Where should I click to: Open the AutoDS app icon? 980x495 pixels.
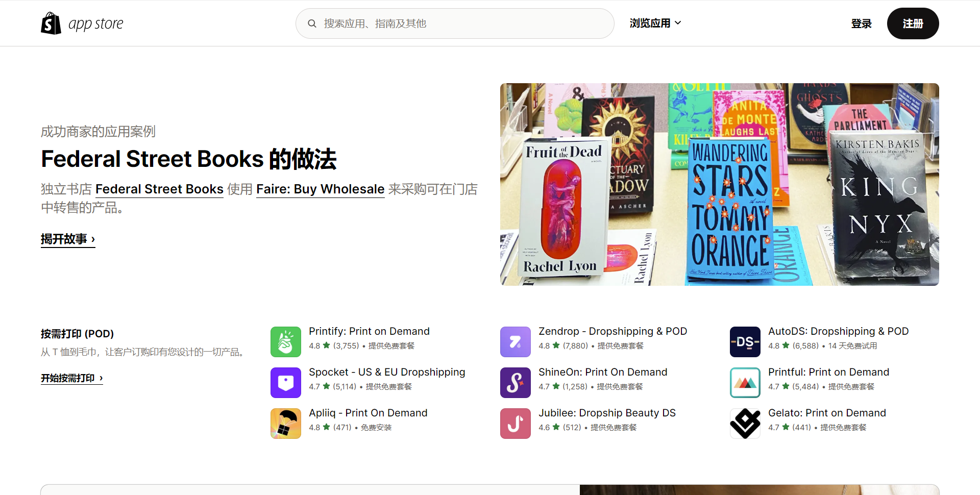coord(745,342)
